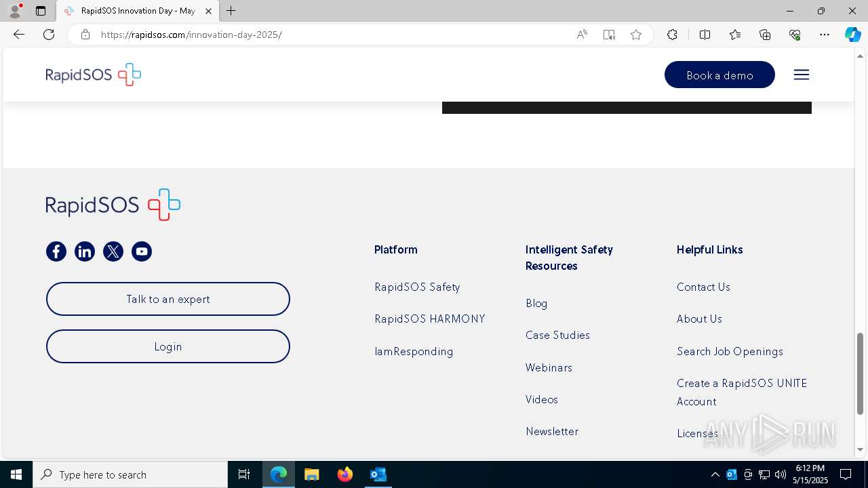Image resolution: width=868 pixels, height=488 pixels.
Task: Open Firefox from taskbar
Action: point(345,474)
